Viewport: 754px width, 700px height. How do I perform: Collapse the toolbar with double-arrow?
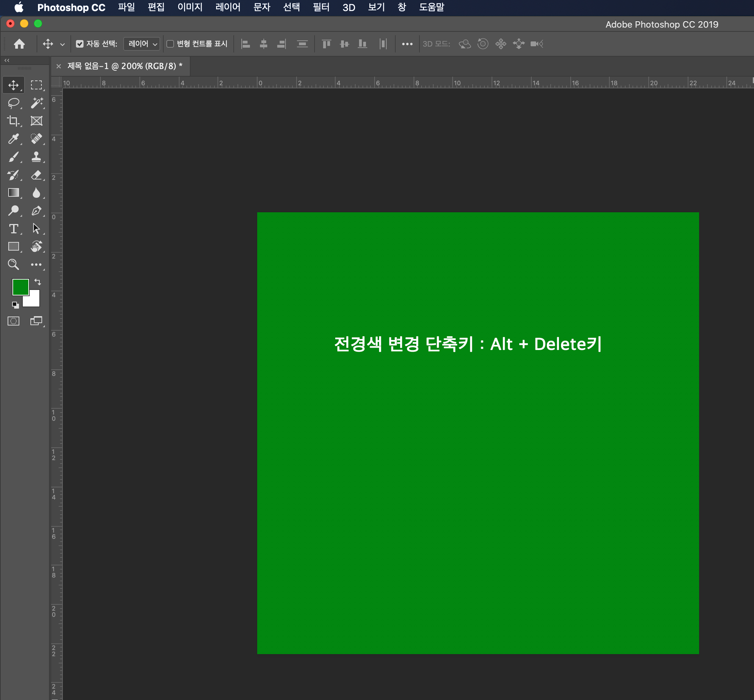[7, 60]
